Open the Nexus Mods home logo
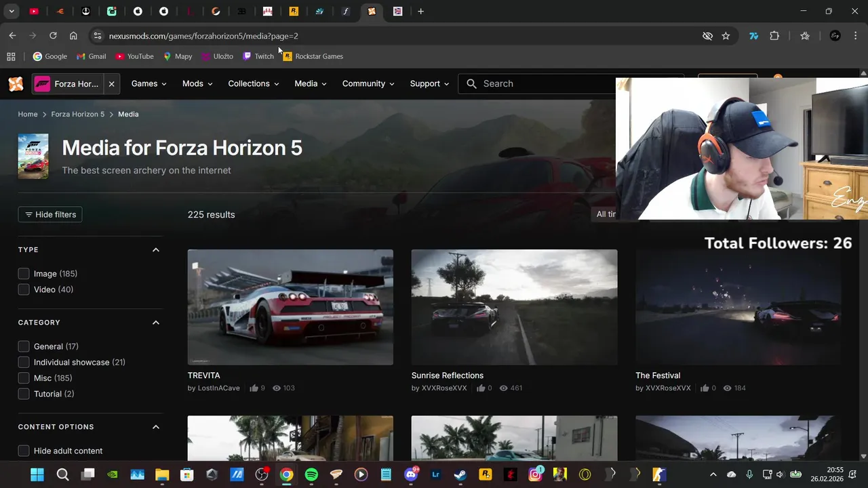Viewport: 868px width, 488px height. 16,83
